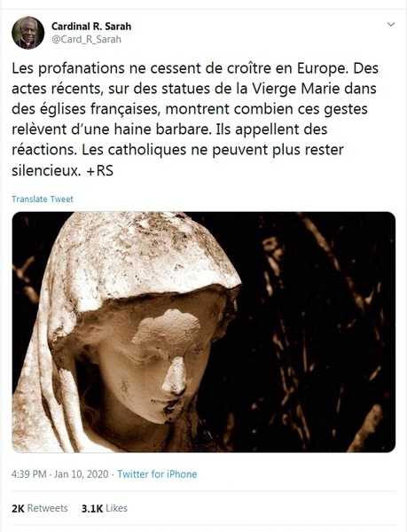This screenshot has width=407, height=532.
Task: View the 3.1K Likes list
Action: click(x=105, y=508)
